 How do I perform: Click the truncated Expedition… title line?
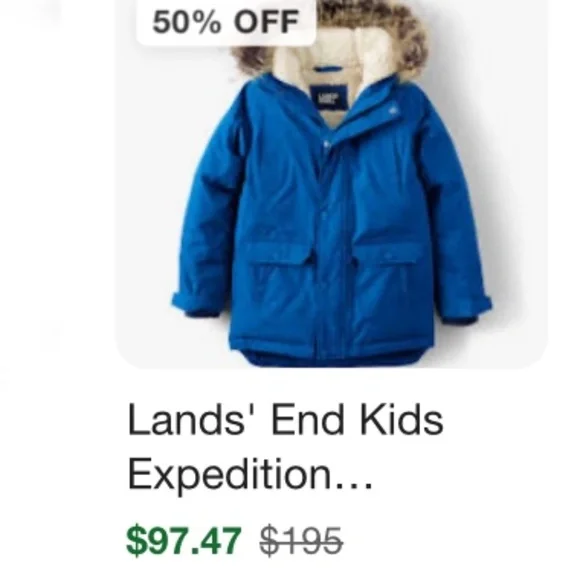click(250, 475)
